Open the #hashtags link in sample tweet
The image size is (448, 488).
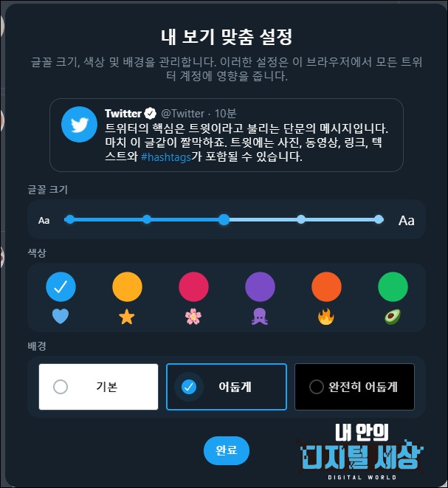click(166, 157)
